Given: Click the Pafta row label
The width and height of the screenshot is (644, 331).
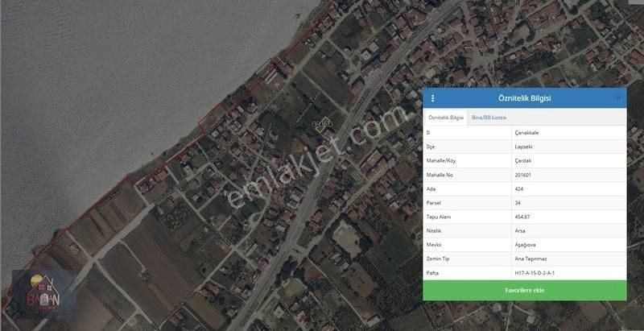Looking at the screenshot, I should point(432,273).
